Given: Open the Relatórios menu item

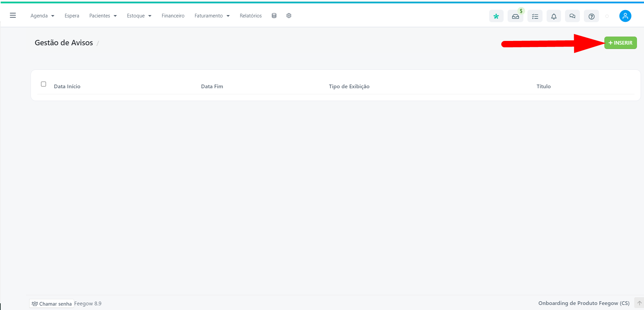Looking at the screenshot, I should [251, 16].
